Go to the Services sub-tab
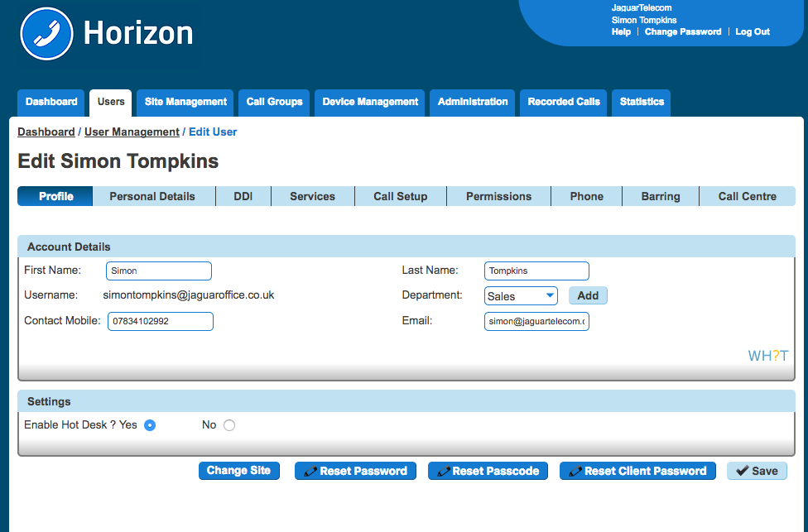This screenshot has height=532, width=808. (312, 196)
